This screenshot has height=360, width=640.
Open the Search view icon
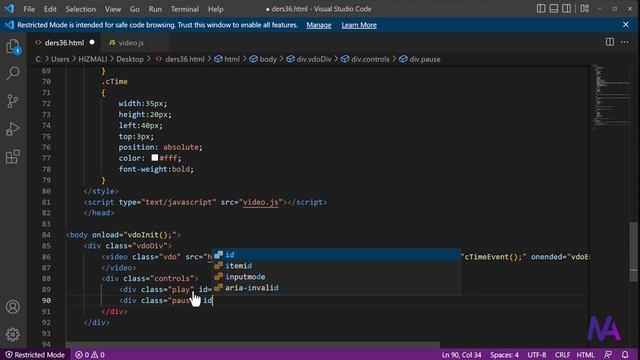tap(13, 73)
